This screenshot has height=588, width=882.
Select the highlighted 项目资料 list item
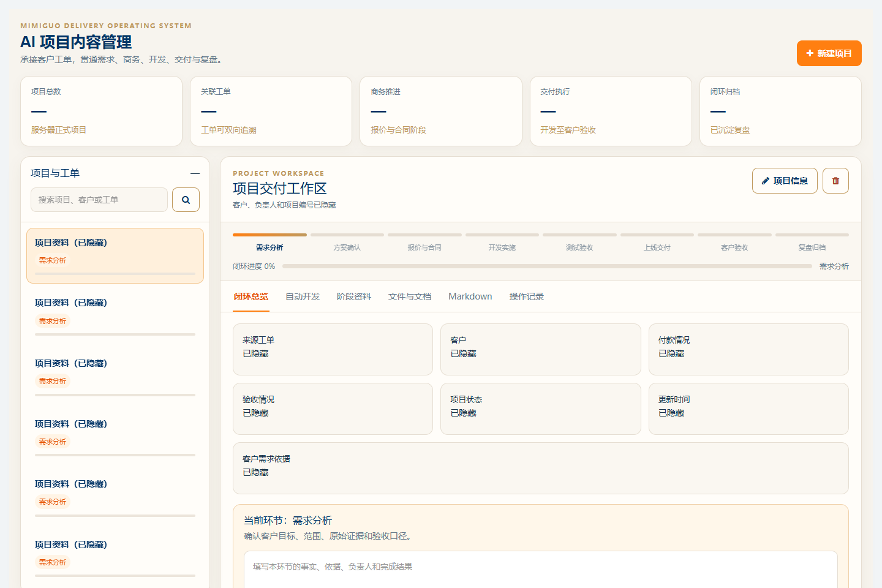(x=115, y=256)
